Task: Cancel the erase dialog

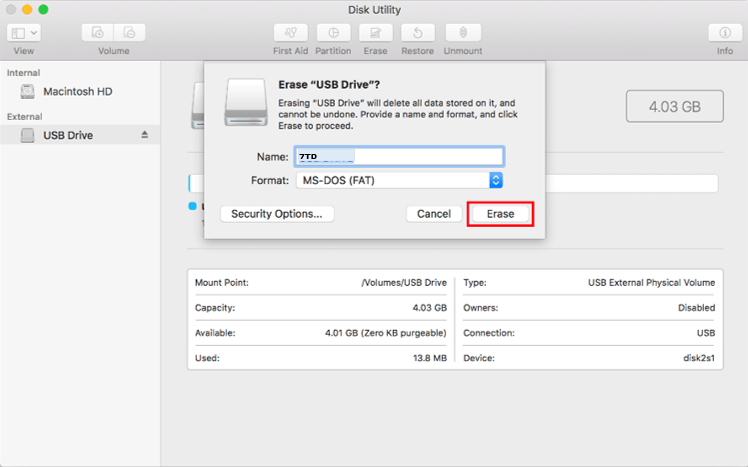Action: click(x=434, y=214)
